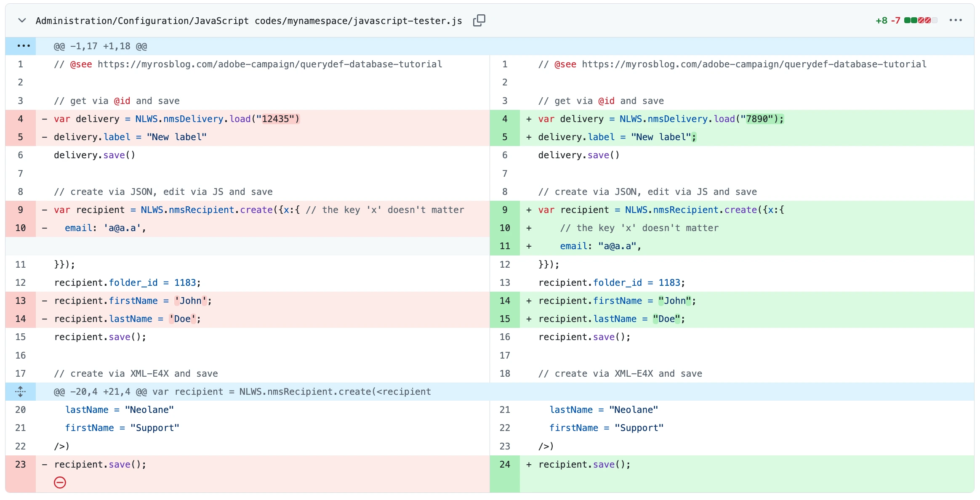Click left delivery.save() on line 6
This screenshot has width=980, height=500.
[x=95, y=155]
